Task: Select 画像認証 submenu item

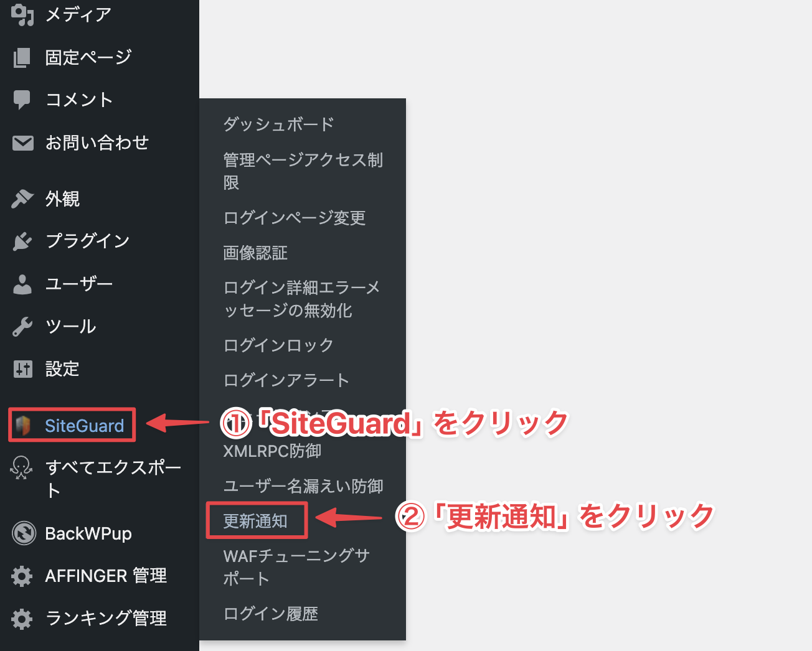Action: [x=255, y=253]
